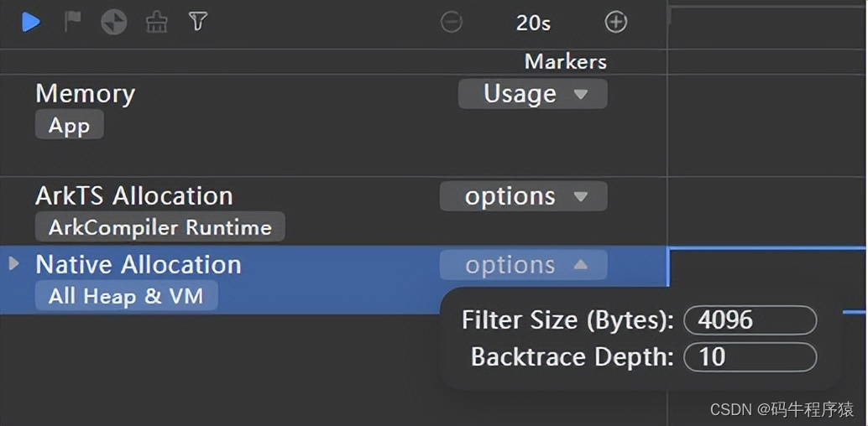
Task: Click the Markers label
Action: click(x=565, y=61)
